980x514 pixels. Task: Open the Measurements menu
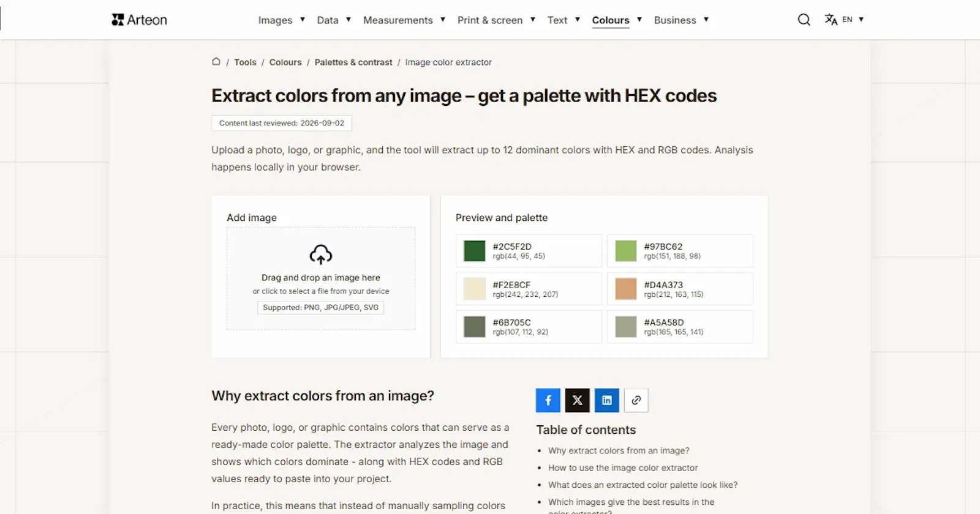398,20
